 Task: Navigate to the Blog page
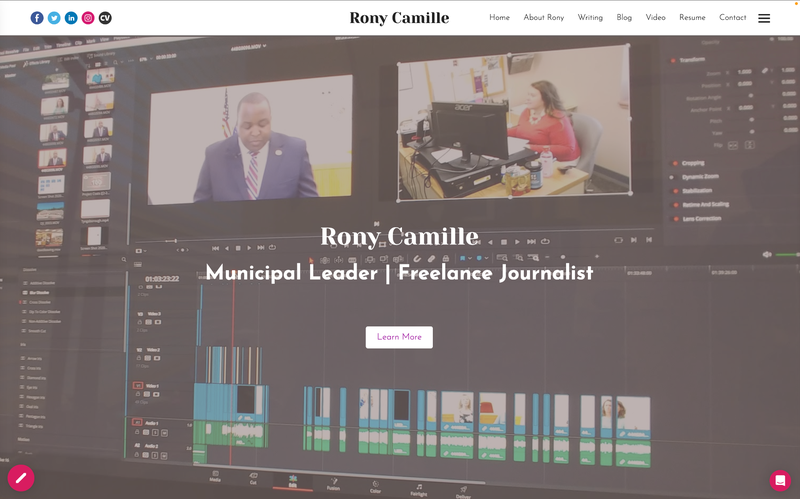point(624,18)
